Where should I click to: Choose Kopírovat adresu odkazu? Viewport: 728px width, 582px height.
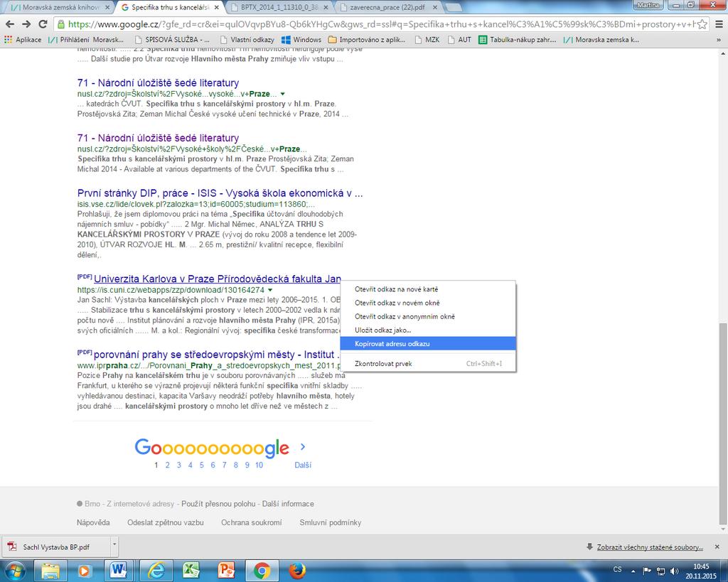[428, 344]
